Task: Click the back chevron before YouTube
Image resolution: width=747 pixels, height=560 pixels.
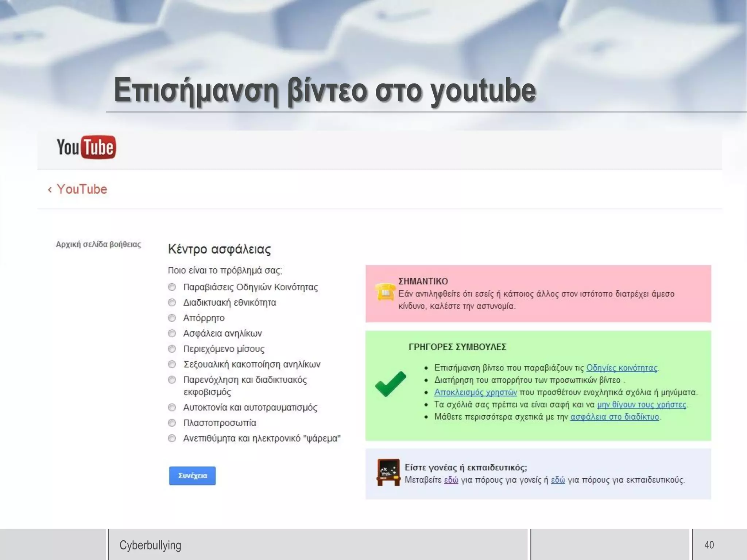Action: tap(50, 190)
